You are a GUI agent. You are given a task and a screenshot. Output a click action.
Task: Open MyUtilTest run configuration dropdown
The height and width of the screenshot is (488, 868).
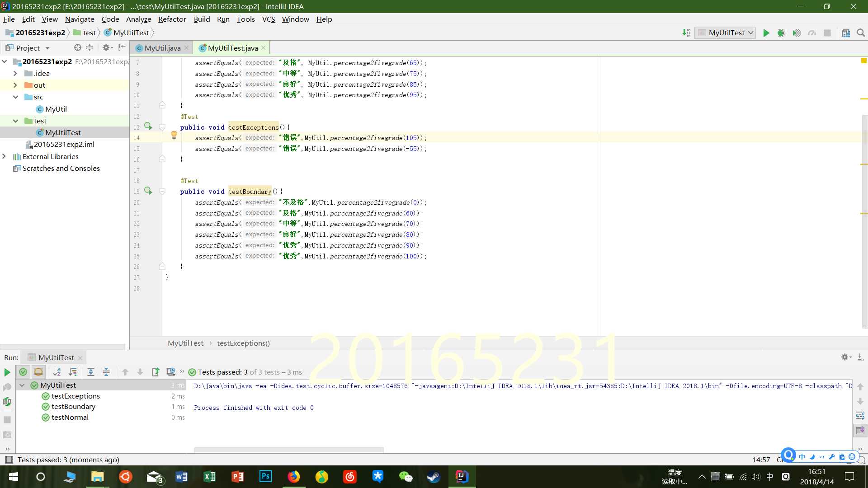[x=726, y=33]
